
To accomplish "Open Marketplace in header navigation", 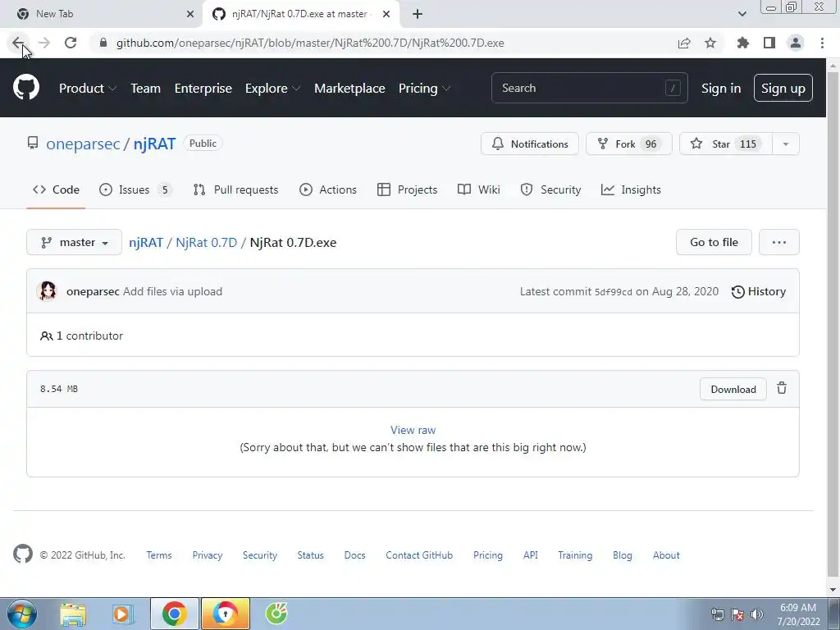I will point(349,88).
